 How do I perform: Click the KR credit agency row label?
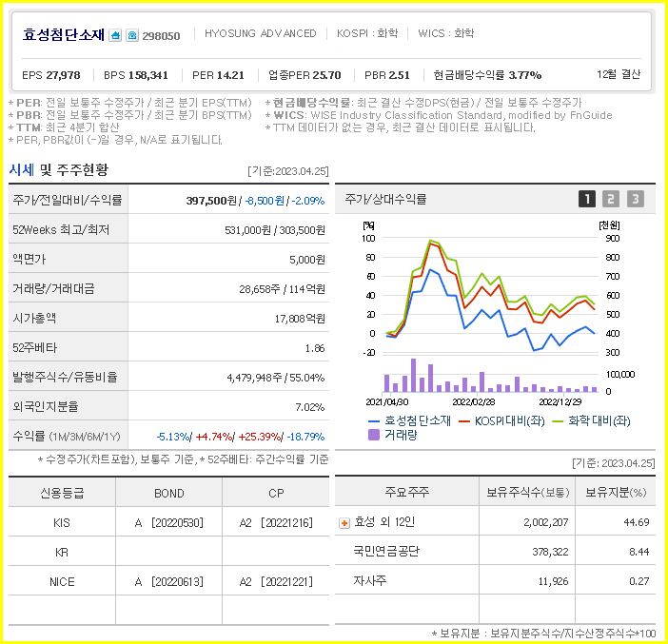[x=62, y=553]
